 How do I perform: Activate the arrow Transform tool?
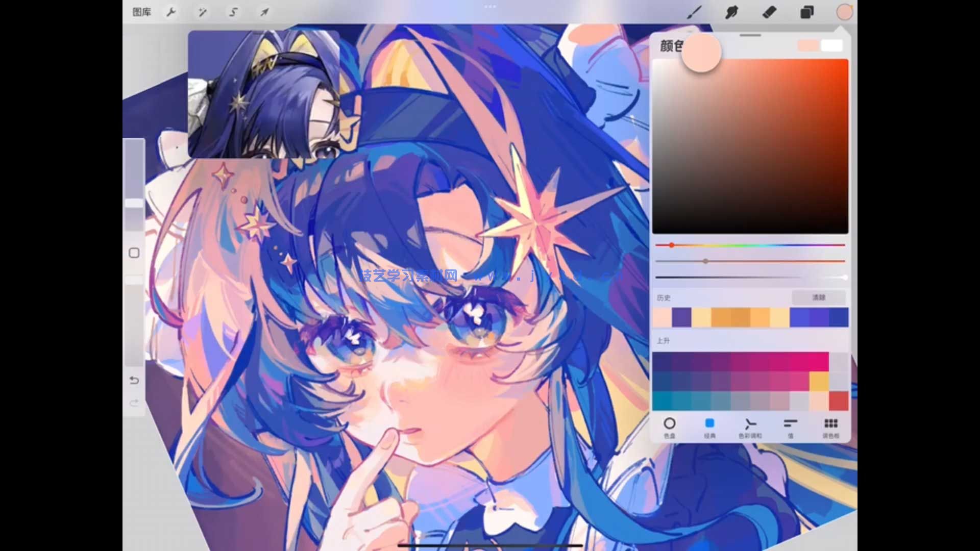click(264, 12)
